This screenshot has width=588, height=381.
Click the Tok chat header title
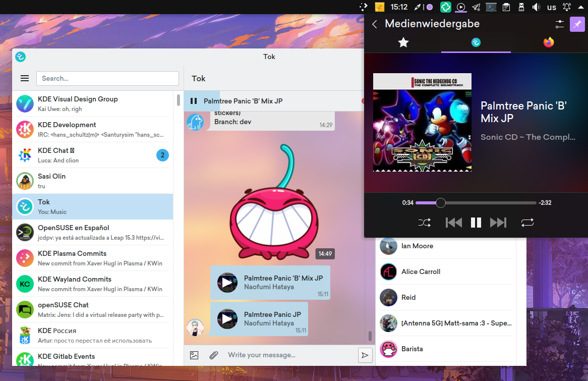[x=198, y=78]
